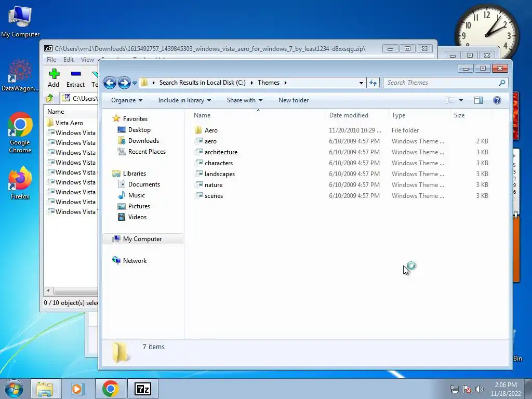Go back with Explorer's Back arrow
Screen dimensions: 532x399
tap(110, 83)
